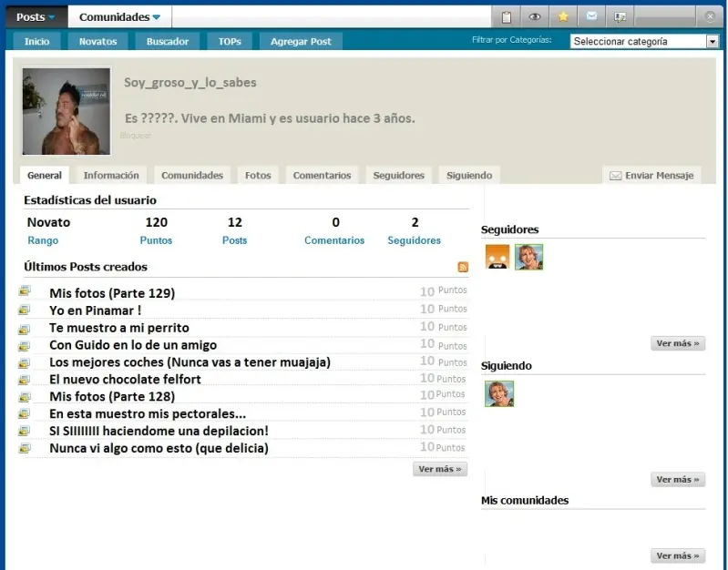Screen dimensions: 728x570
Task: Switch to the Comentarios profile tab
Action: (323, 176)
